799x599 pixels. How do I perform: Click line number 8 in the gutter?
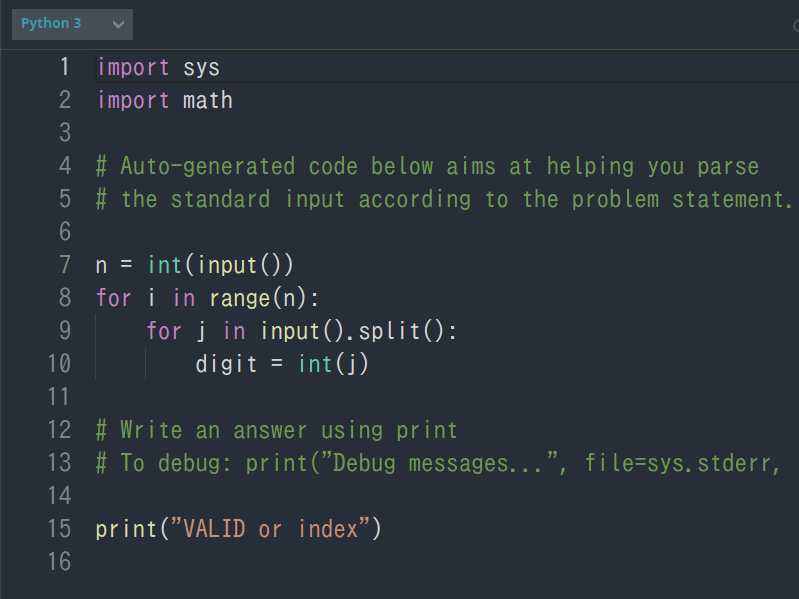[x=65, y=297]
